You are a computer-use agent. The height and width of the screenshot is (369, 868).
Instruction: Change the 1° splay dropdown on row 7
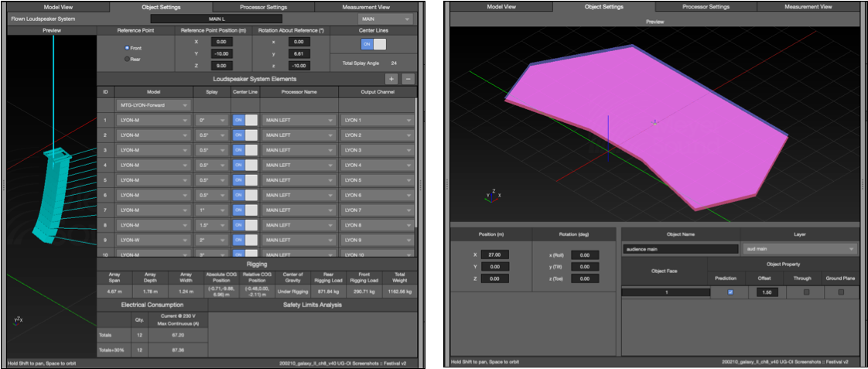pos(211,210)
